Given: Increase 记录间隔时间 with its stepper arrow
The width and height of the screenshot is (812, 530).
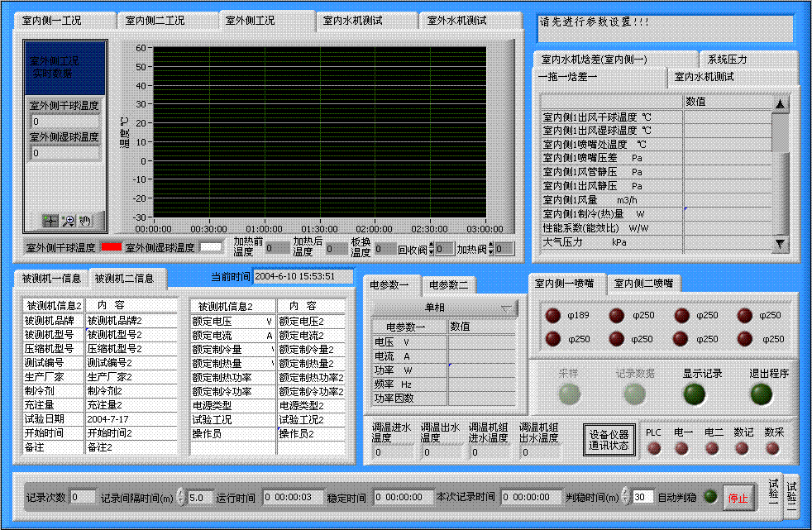Looking at the screenshot, I should click(181, 491).
